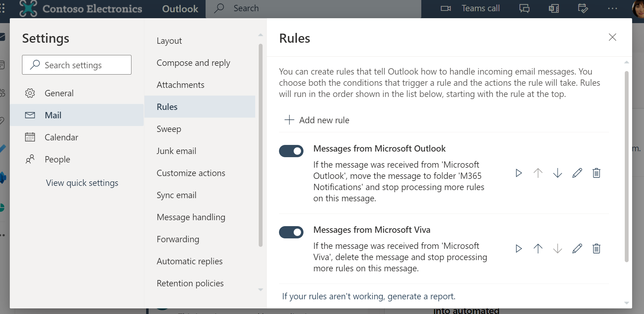Run the Microsoft Outlook rule now
This screenshot has width=644, height=314.
click(x=519, y=173)
